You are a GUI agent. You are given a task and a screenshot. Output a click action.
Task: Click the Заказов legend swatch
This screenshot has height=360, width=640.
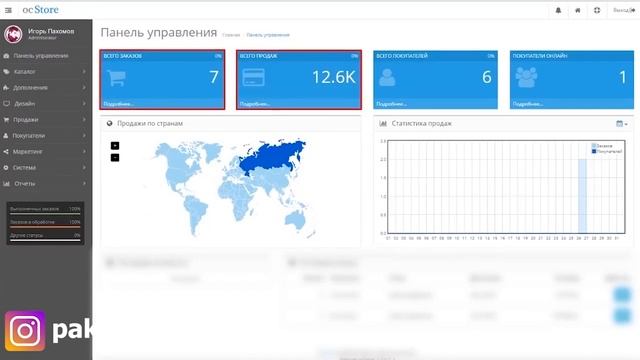594,146
